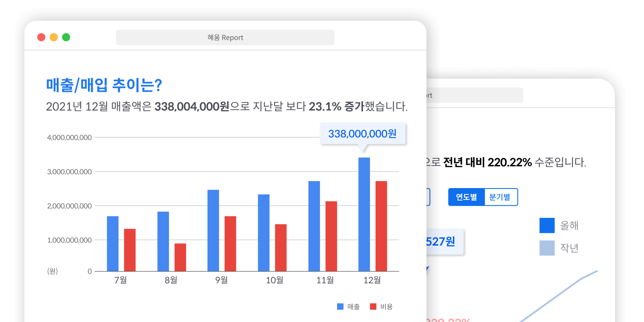Viewport: 644px width, 322px height.
Task: Click the 10월 axis label
Action: coord(275,280)
